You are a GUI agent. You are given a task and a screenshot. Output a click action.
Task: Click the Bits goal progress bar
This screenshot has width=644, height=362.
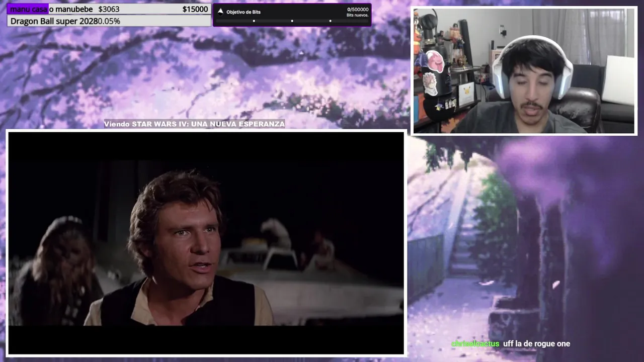(292, 21)
